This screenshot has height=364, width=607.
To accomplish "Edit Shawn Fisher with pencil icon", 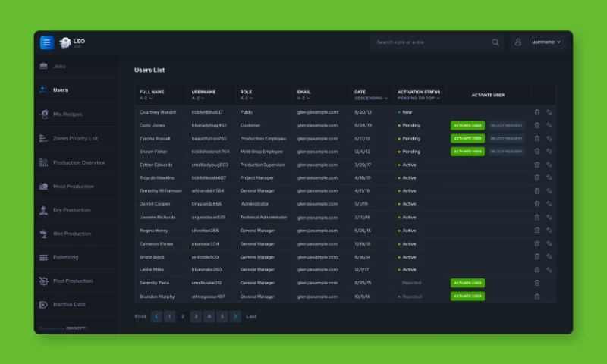I will [549, 152].
